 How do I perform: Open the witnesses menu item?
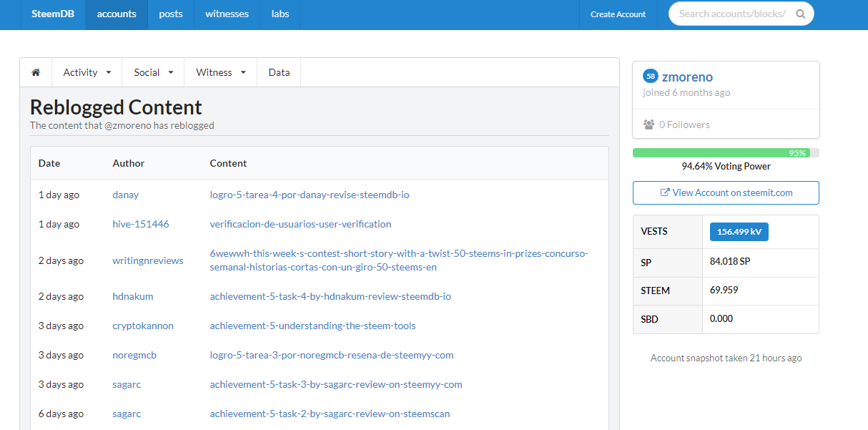tap(227, 14)
